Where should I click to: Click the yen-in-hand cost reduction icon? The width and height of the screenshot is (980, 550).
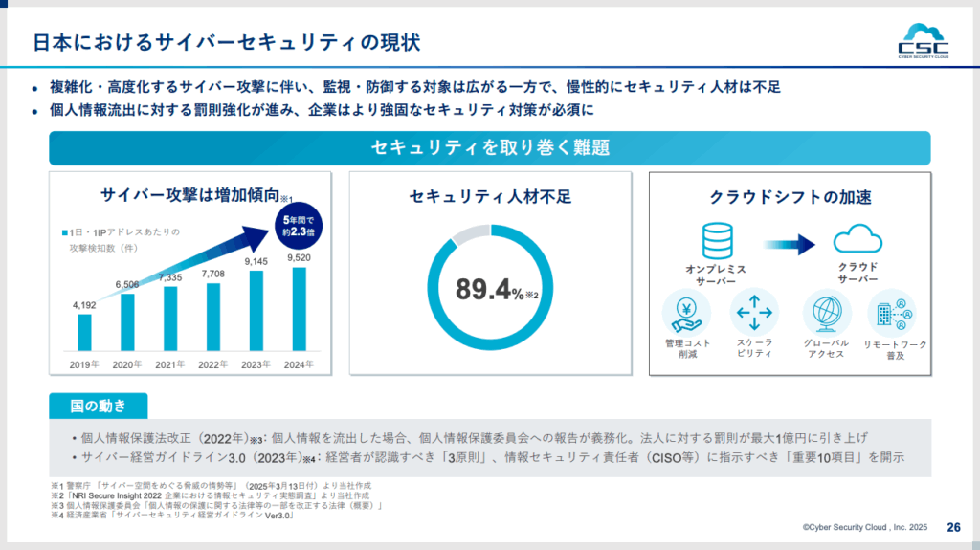pos(687,313)
